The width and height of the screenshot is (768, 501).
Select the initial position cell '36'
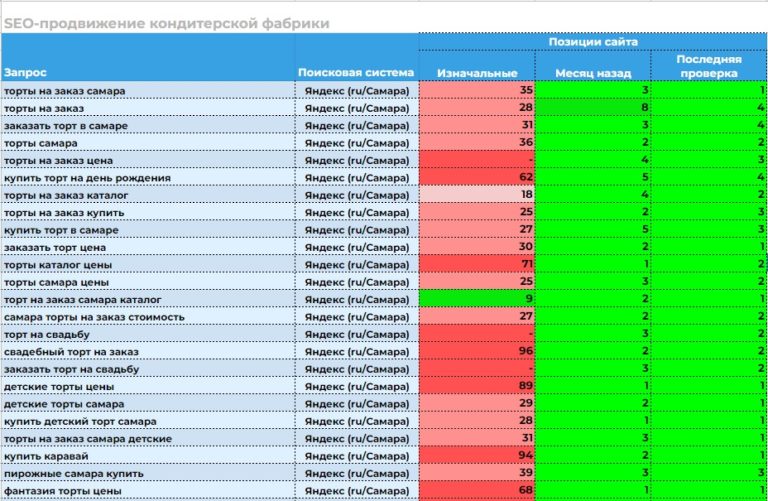click(477, 143)
